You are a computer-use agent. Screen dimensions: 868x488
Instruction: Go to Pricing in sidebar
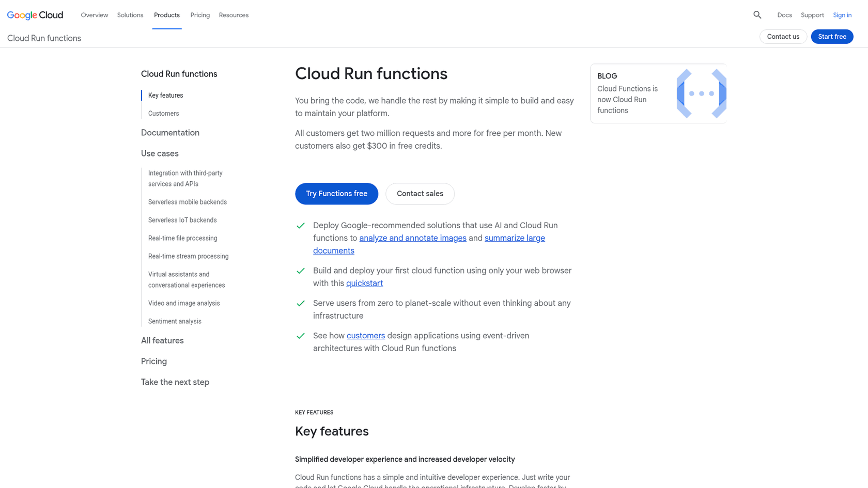154,361
